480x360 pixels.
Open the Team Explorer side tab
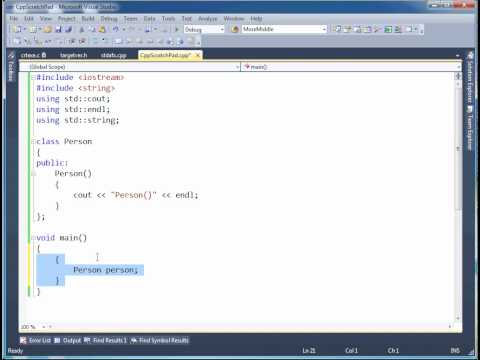pyautogui.click(x=470, y=128)
